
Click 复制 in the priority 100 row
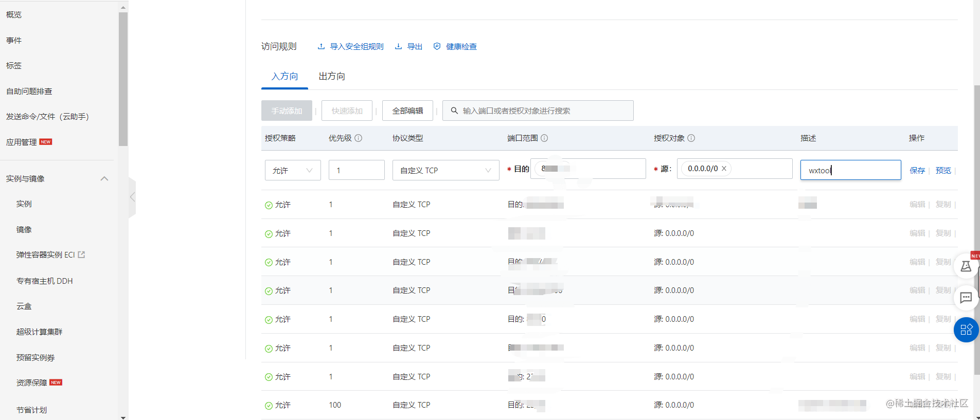pyautogui.click(x=943, y=405)
